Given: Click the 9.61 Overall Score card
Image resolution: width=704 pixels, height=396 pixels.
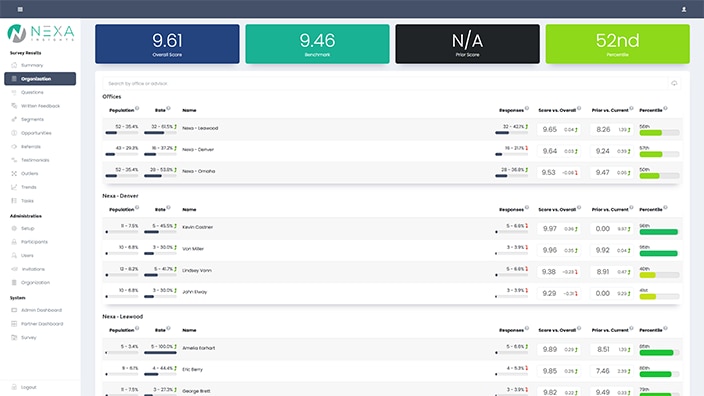Looking at the screenshot, I should pos(167,44).
